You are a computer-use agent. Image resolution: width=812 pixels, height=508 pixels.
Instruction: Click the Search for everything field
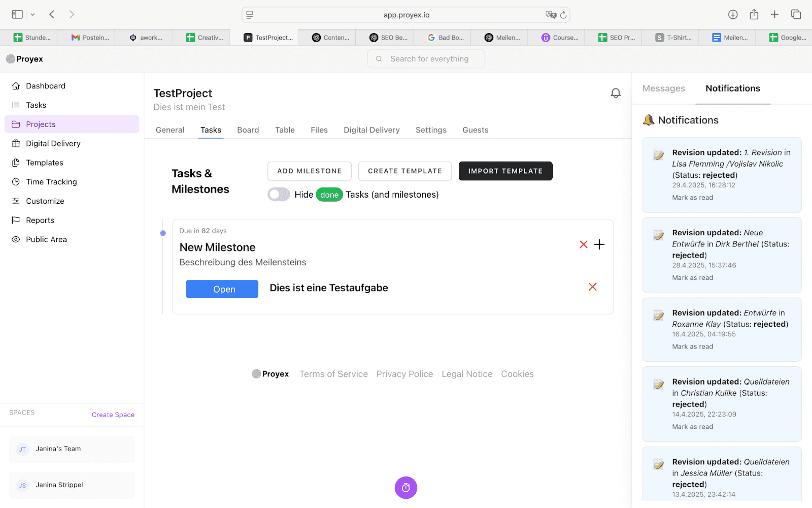click(426, 59)
